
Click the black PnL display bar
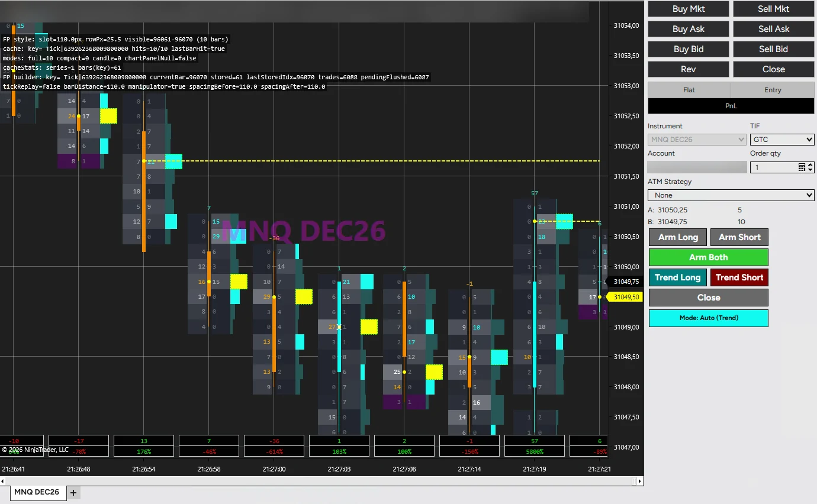click(731, 106)
